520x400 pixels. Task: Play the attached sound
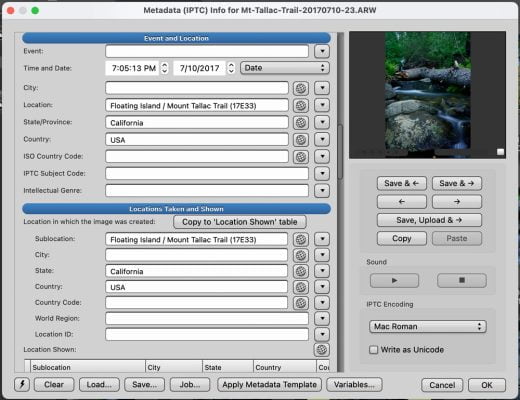[x=394, y=280]
